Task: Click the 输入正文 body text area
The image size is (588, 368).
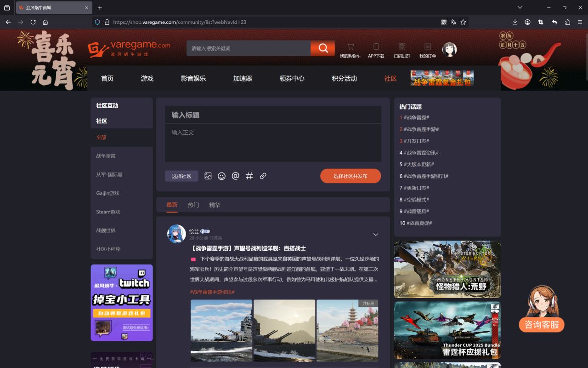Action: pyautogui.click(x=273, y=143)
